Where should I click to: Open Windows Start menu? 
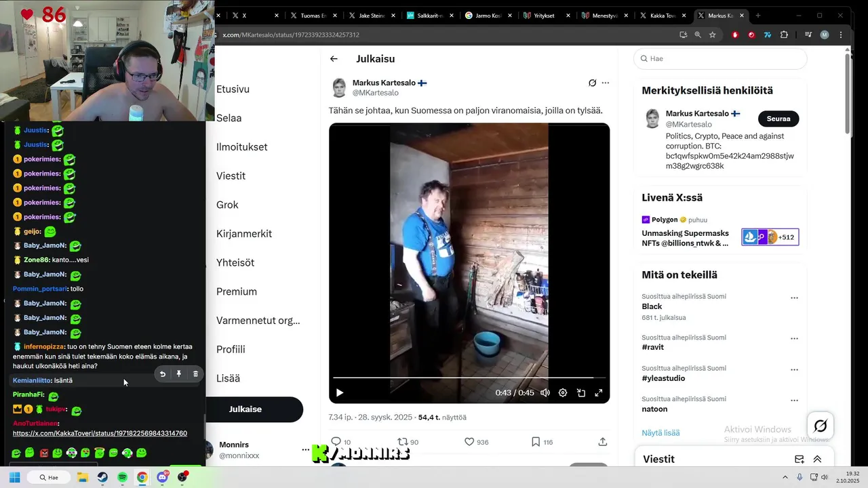coord(15,477)
